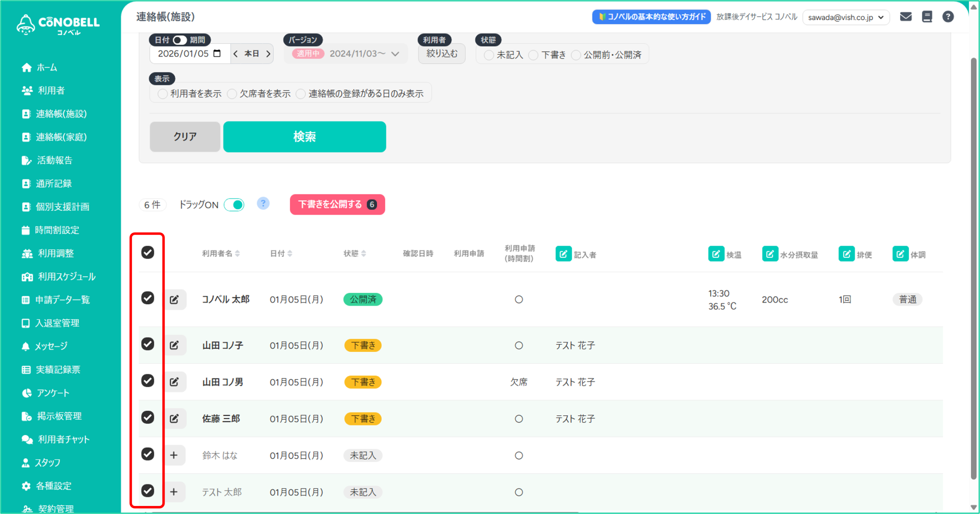Open the blue drag help tooltip icon

(263, 203)
